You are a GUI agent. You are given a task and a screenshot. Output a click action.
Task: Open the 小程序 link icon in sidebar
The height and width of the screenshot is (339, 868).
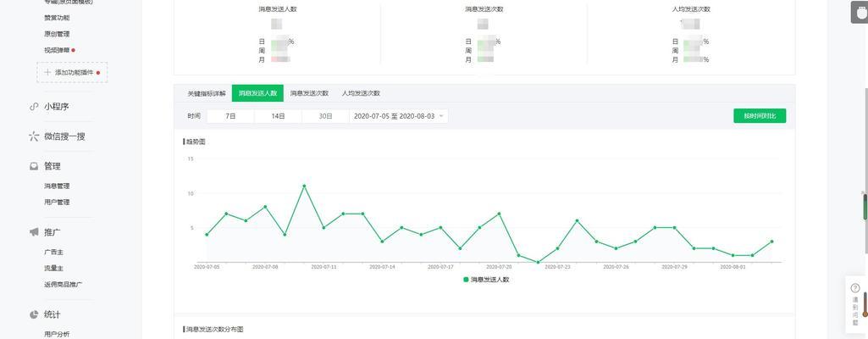tap(34, 106)
